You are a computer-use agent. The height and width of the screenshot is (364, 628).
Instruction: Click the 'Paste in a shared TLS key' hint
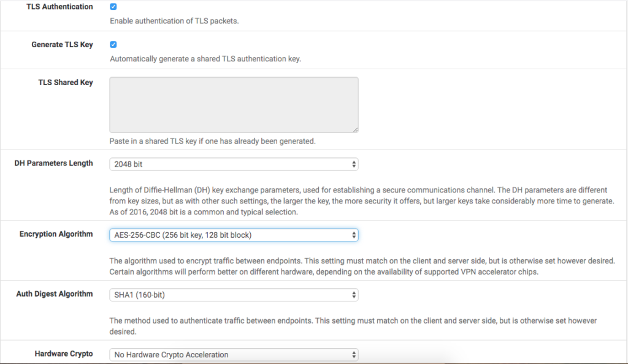(213, 141)
